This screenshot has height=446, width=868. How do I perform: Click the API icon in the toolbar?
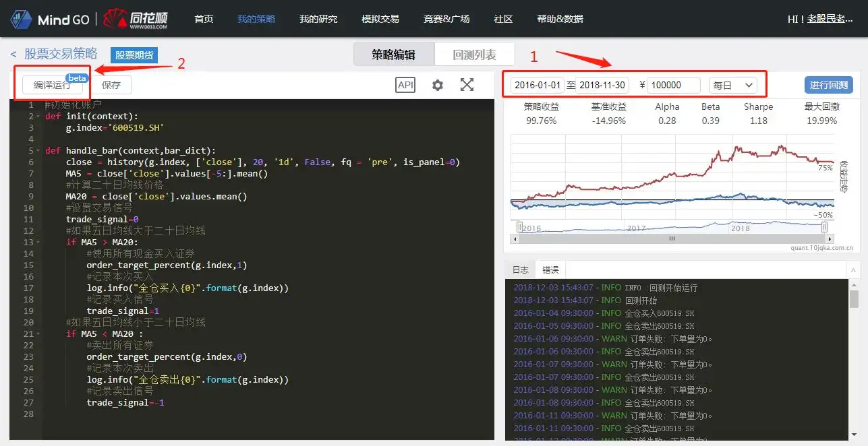pyautogui.click(x=405, y=84)
